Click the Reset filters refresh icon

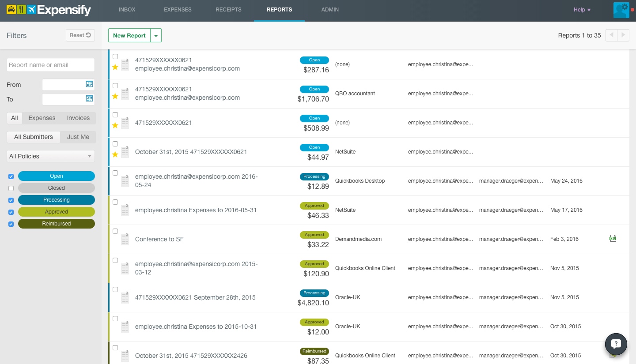click(80, 35)
